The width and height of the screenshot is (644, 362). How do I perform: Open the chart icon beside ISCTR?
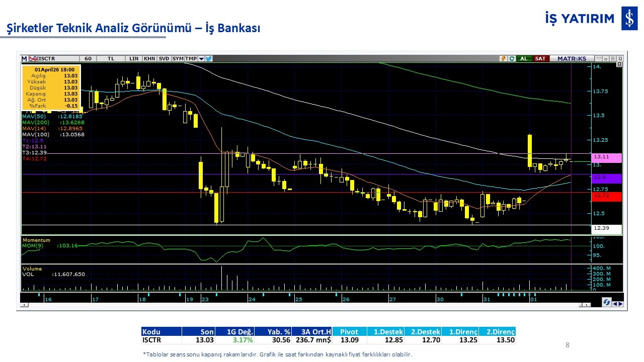(x=34, y=59)
